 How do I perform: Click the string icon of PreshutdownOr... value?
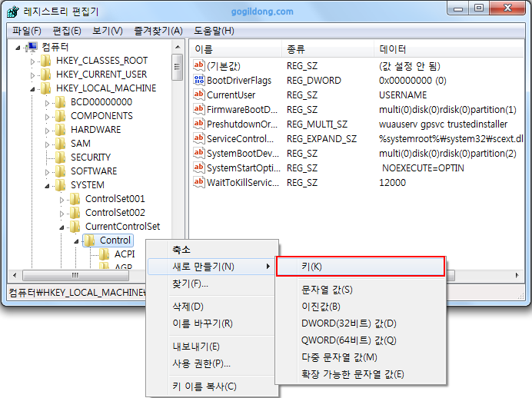(x=199, y=124)
